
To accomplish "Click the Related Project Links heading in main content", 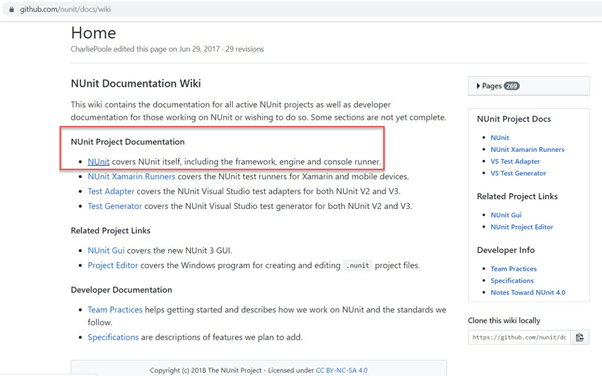I will 110,230.
